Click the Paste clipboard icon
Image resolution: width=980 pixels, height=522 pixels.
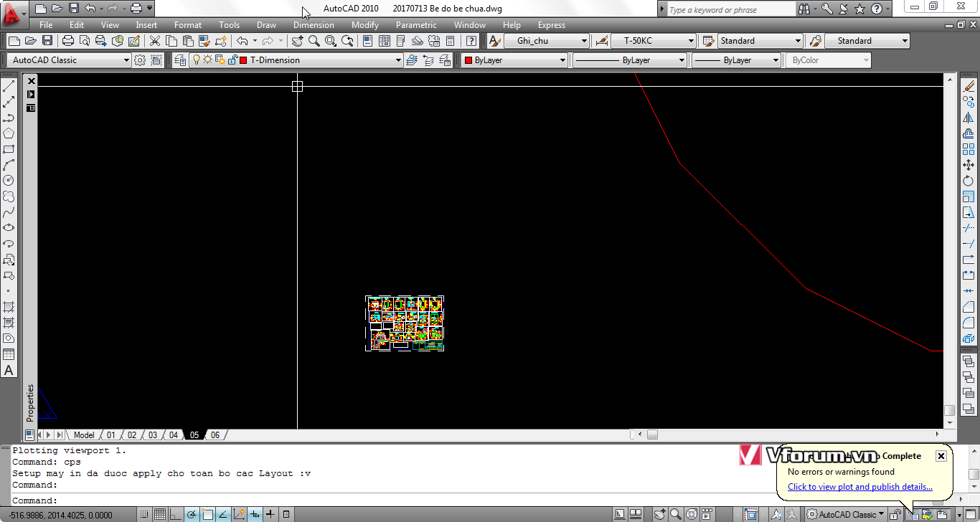tap(187, 41)
